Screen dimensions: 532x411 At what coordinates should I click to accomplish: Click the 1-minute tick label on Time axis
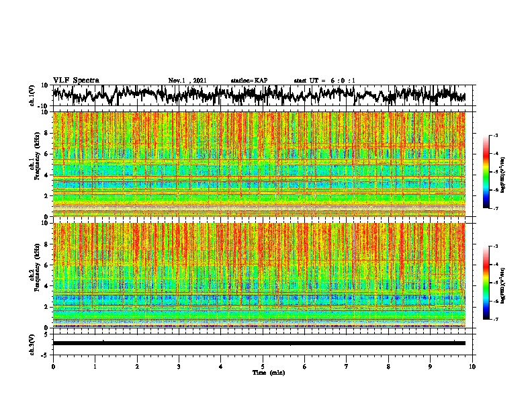coord(95,367)
